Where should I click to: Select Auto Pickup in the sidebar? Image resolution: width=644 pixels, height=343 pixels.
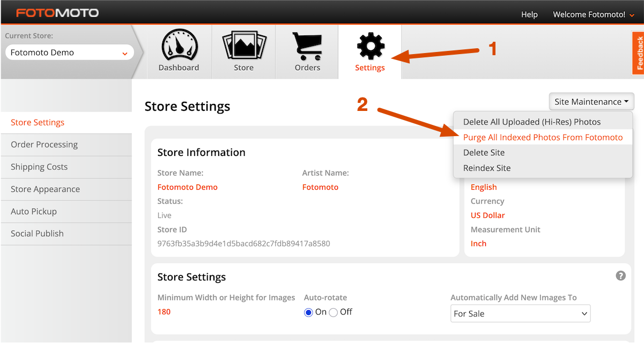pyautogui.click(x=66, y=212)
